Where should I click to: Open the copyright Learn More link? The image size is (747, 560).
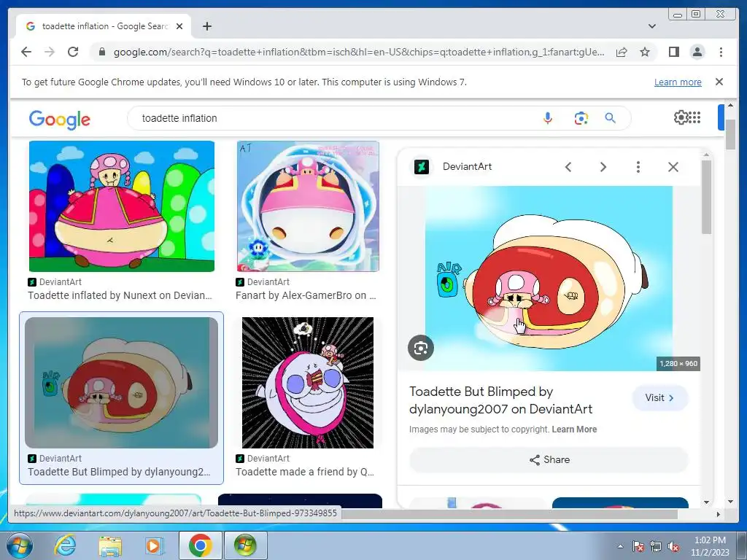point(574,429)
